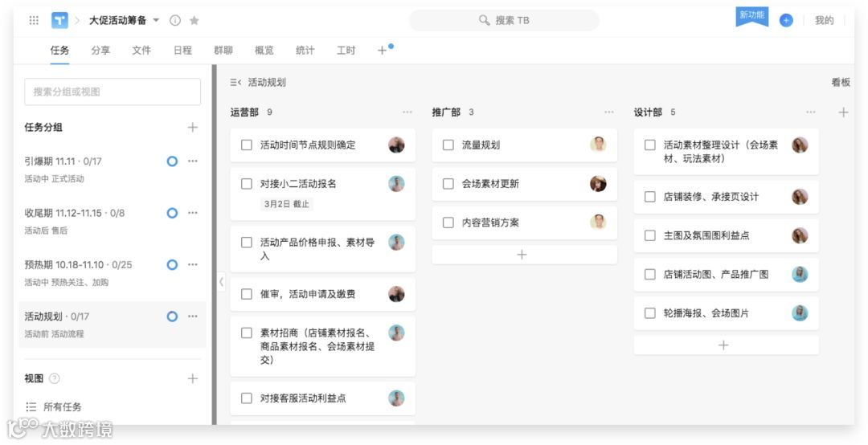Mark 轮播海报、会场图片 task complete
This screenshot has height=445, width=868.
649,313
